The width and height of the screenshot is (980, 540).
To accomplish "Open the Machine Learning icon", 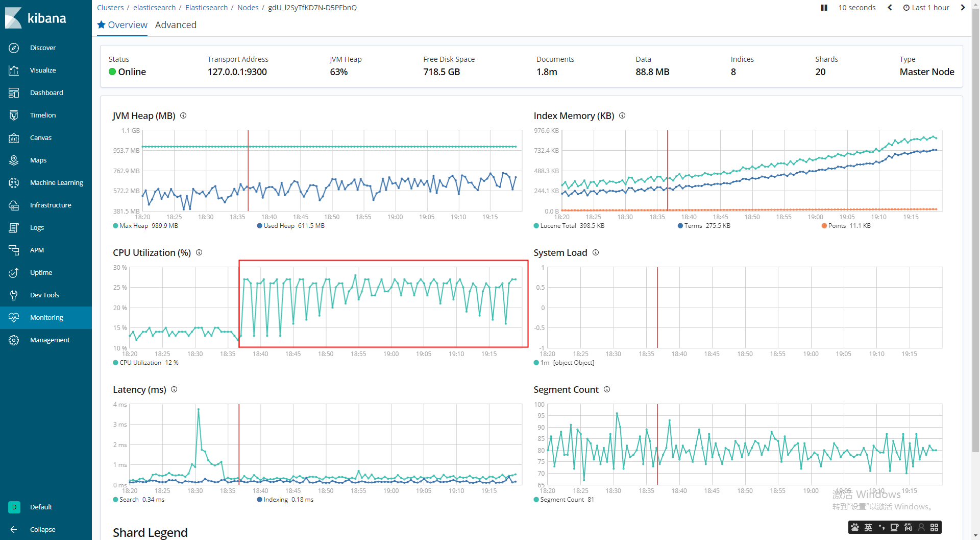I will (14, 182).
